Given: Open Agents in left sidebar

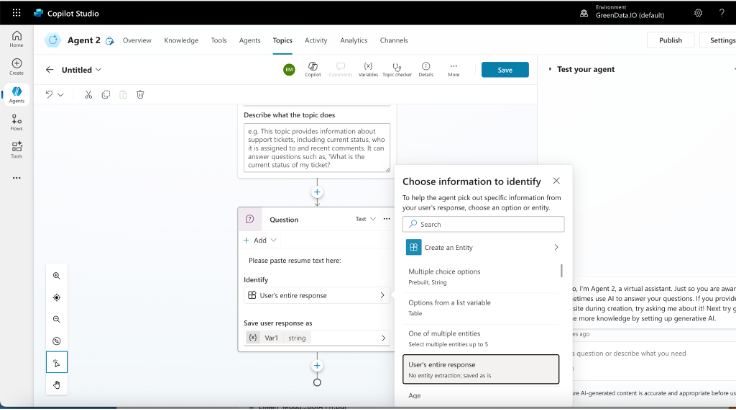Looking at the screenshot, I should click(x=16, y=94).
